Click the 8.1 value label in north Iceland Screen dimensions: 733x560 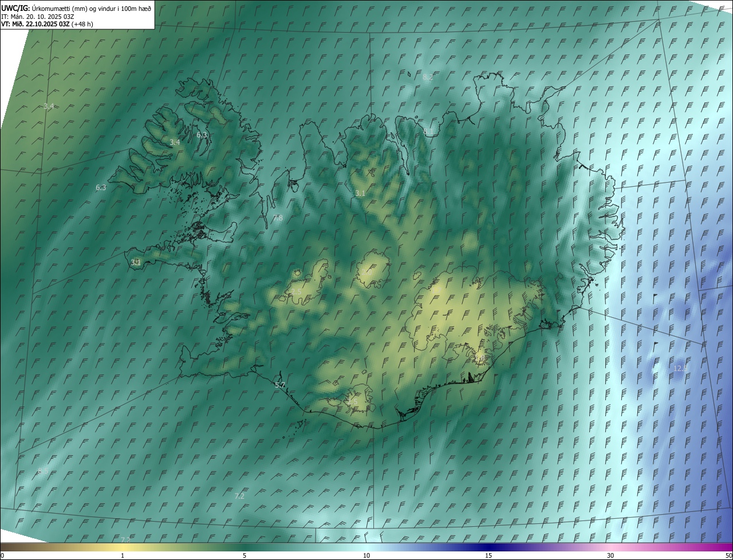(428, 132)
